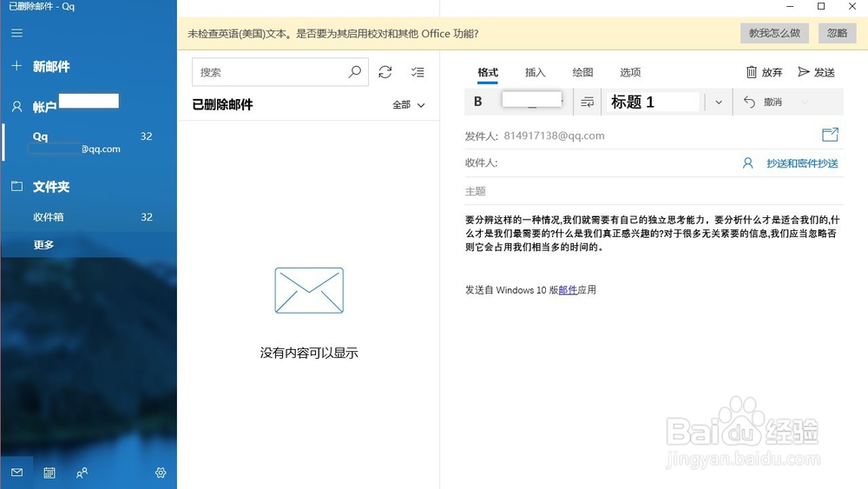Enter selection mode icon

pyautogui.click(x=418, y=72)
